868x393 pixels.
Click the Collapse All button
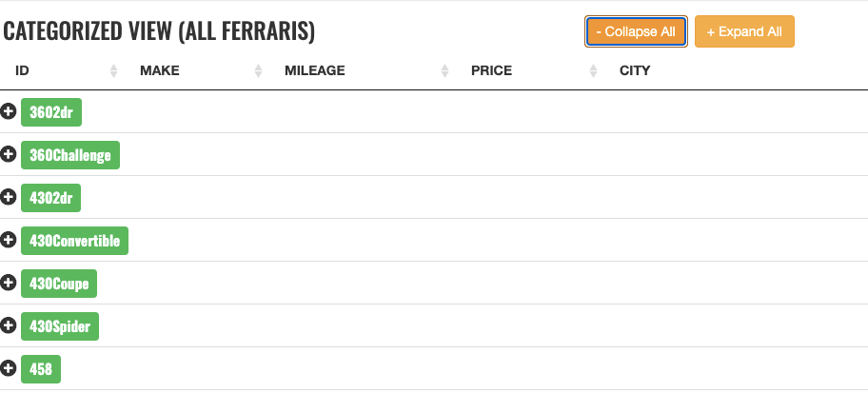636,31
